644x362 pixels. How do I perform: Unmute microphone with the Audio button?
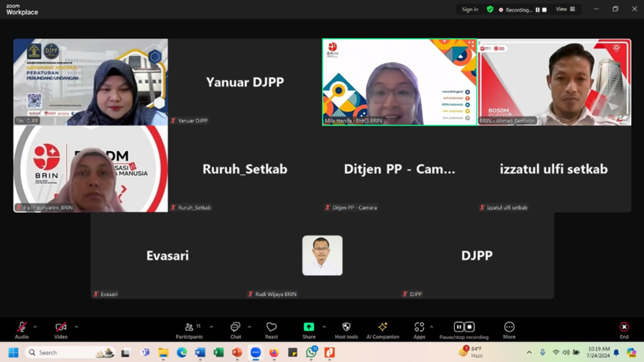tap(22, 330)
